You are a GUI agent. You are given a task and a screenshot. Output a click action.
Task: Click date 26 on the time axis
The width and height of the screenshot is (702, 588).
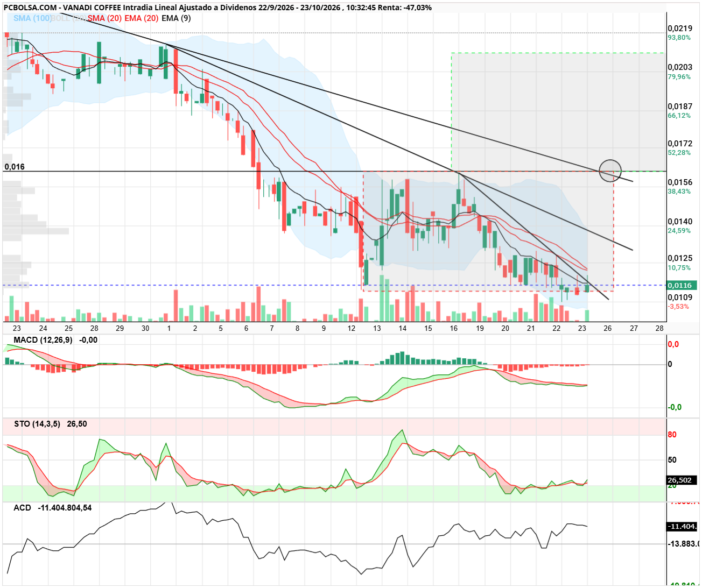click(x=608, y=328)
